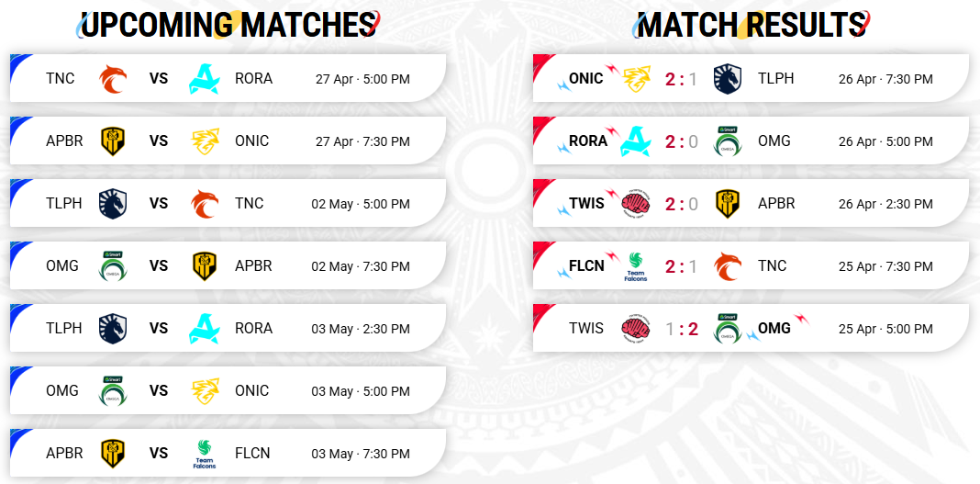Click Team Liquid logo in TLPH vs TNC match

pyautogui.click(x=113, y=204)
